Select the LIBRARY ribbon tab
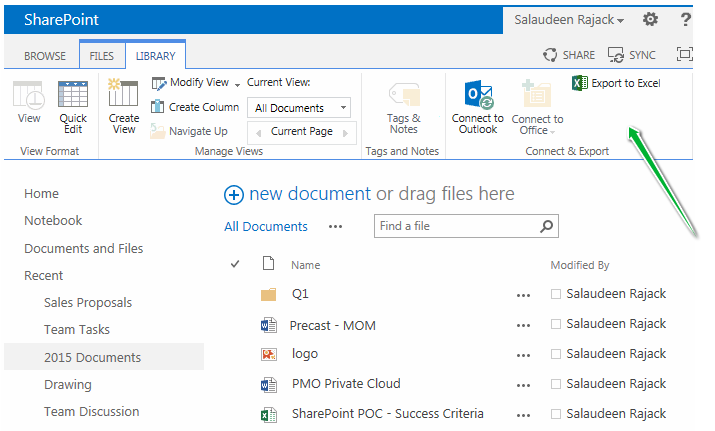The image size is (715, 431). (x=155, y=56)
